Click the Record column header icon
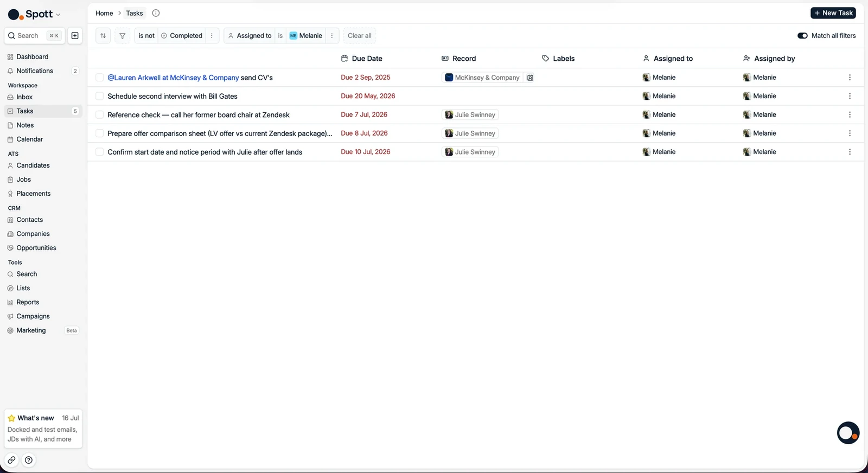 (x=445, y=59)
